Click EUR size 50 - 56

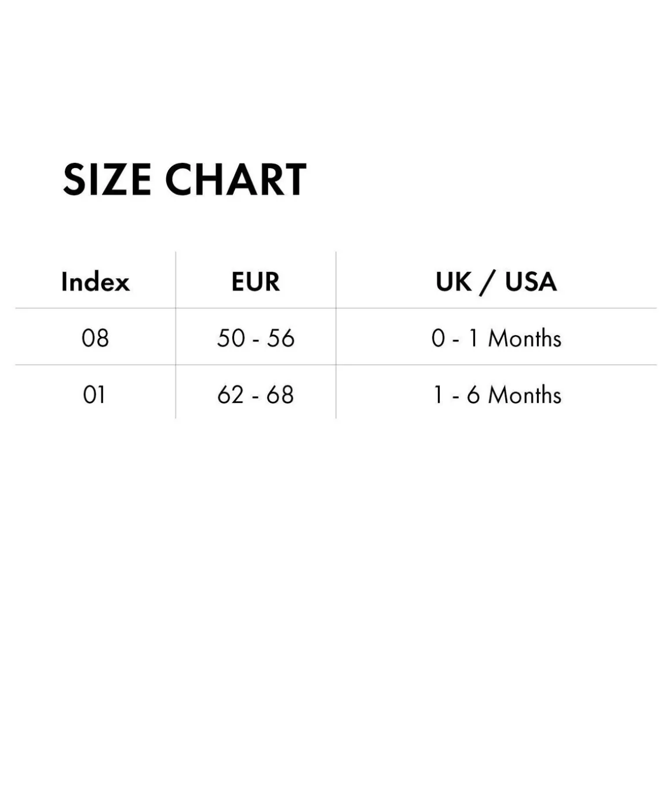point(255,338)
